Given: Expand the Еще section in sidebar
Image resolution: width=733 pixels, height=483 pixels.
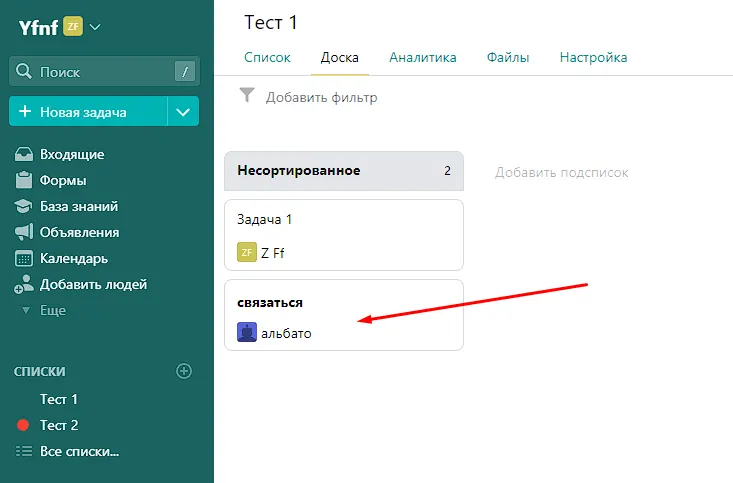Looking at the screenshot, I should click(x=52, y=311).
